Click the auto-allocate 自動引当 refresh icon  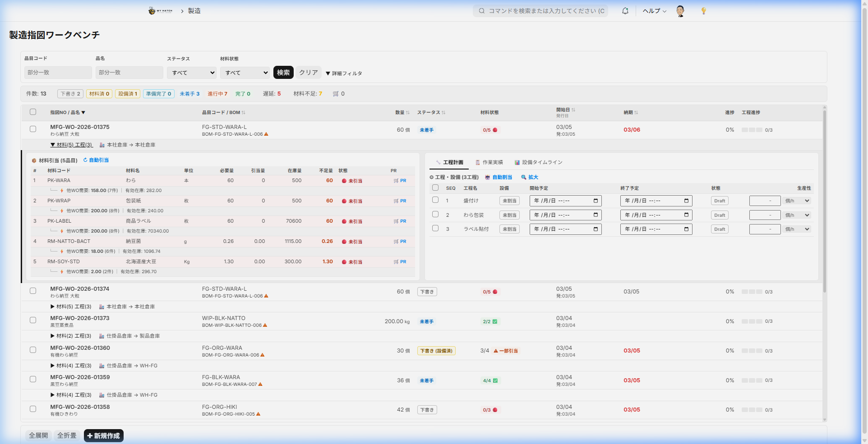tap(85, 160)
